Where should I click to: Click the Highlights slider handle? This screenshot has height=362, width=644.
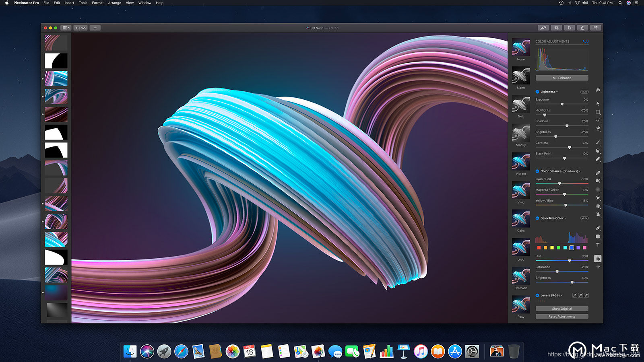click(545, 115)
